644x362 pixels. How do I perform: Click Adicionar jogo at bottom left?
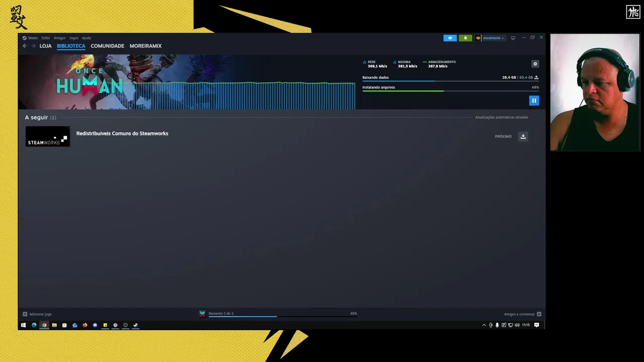point(40,314)
